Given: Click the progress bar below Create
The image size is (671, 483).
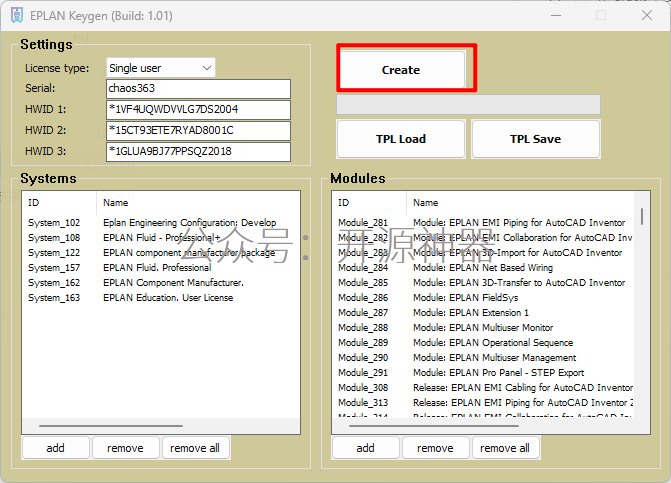Looking at the screenshot, I should [x=468, y=104].
